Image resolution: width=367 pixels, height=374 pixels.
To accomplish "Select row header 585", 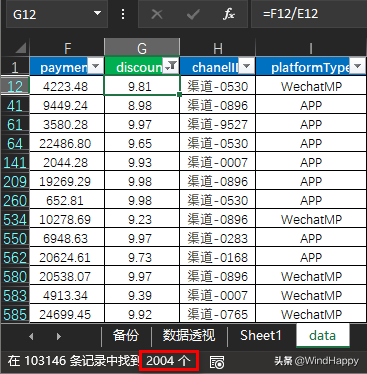I will click(x=15, y=314).
